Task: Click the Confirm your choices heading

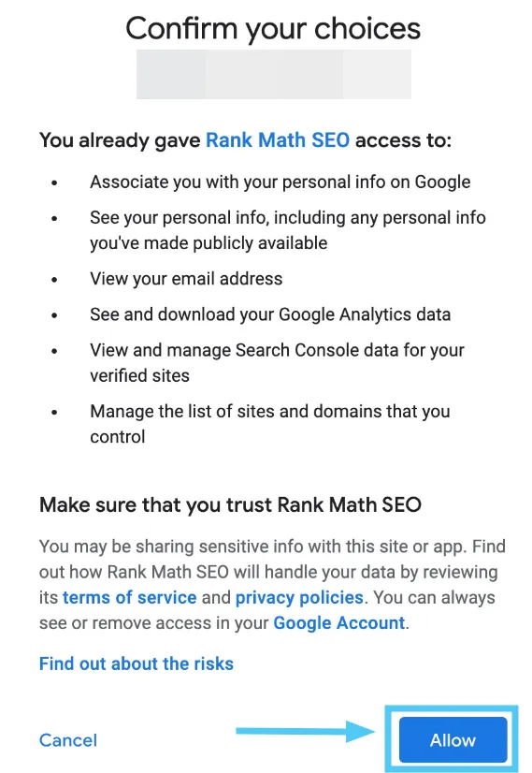Action: click(x=273, y=28)
